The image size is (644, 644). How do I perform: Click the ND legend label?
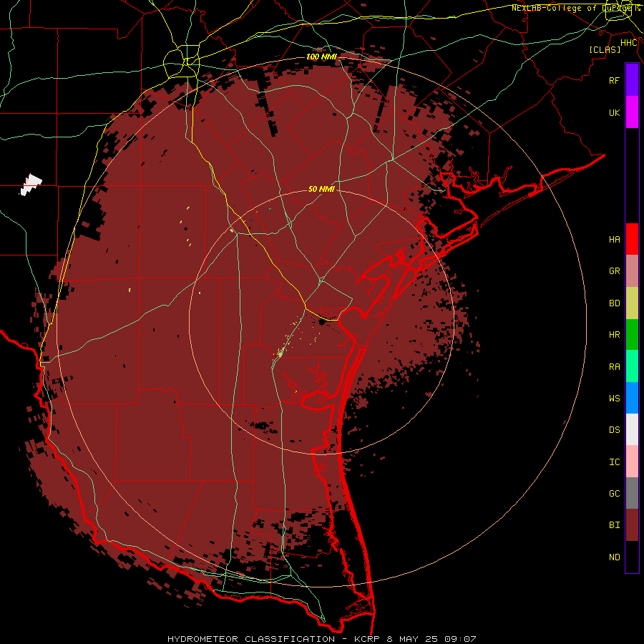pos(614,557)
